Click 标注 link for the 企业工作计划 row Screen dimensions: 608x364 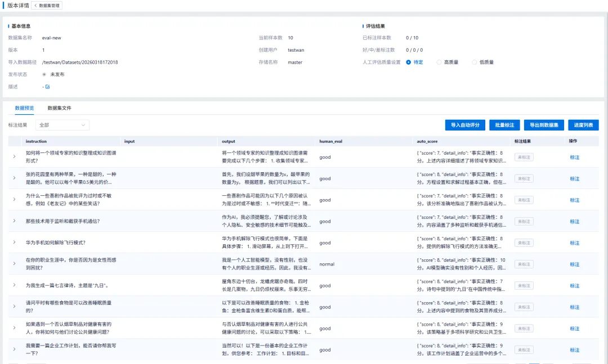(x=574, y=350)
